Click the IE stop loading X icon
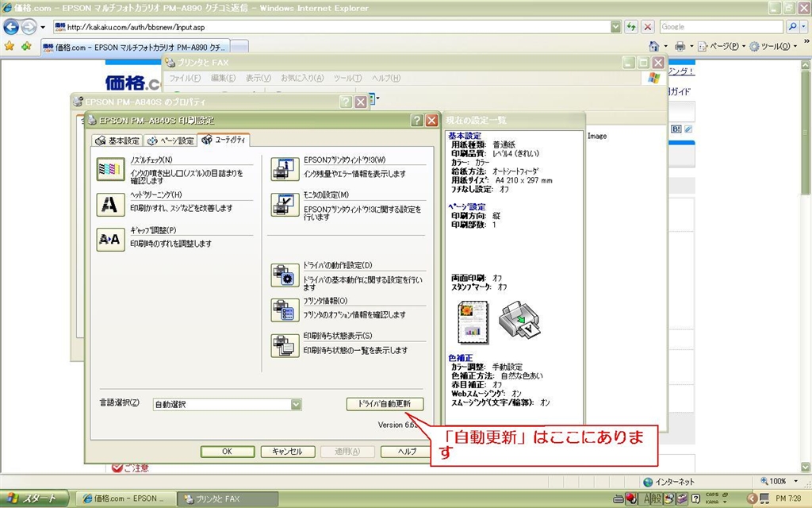 pos(647,26)
